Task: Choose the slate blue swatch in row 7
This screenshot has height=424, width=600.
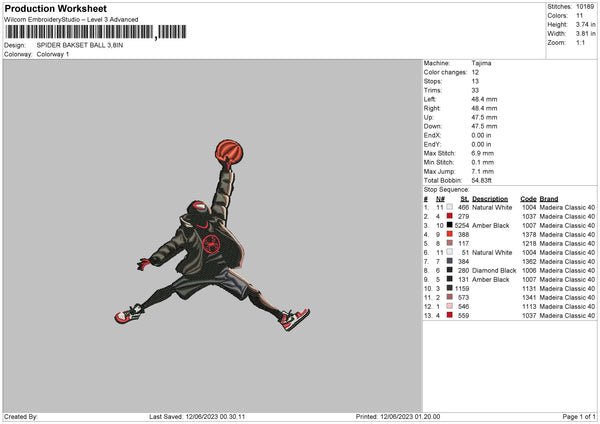Action: pyautogui.click(x=449, y=261)
